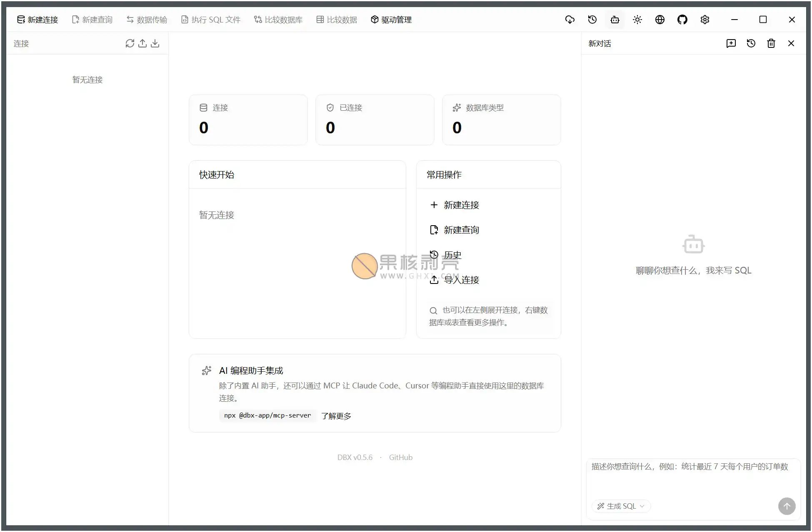Open the 数据传输 tool
The height and width of the screenshot is (532, 812).
(x=147, y=20)
